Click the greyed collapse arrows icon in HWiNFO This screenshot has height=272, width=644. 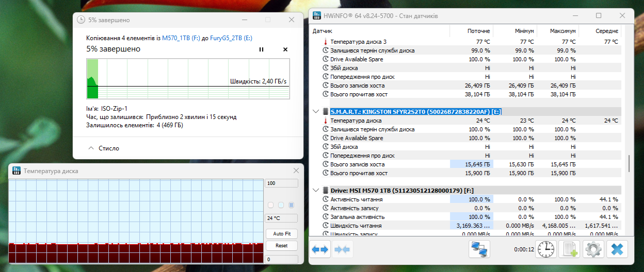click(x=342, y=249)
